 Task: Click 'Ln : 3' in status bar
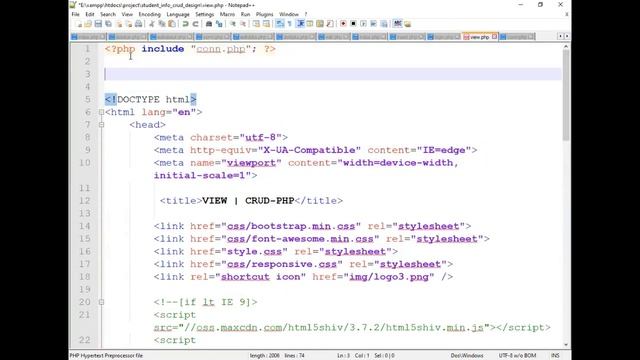tap(343, 356)
